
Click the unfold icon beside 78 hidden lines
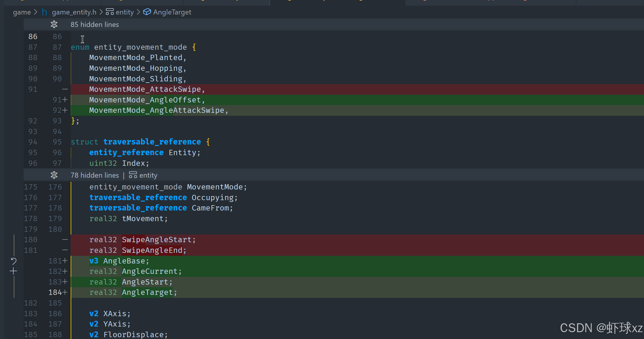tap(54, 175)
